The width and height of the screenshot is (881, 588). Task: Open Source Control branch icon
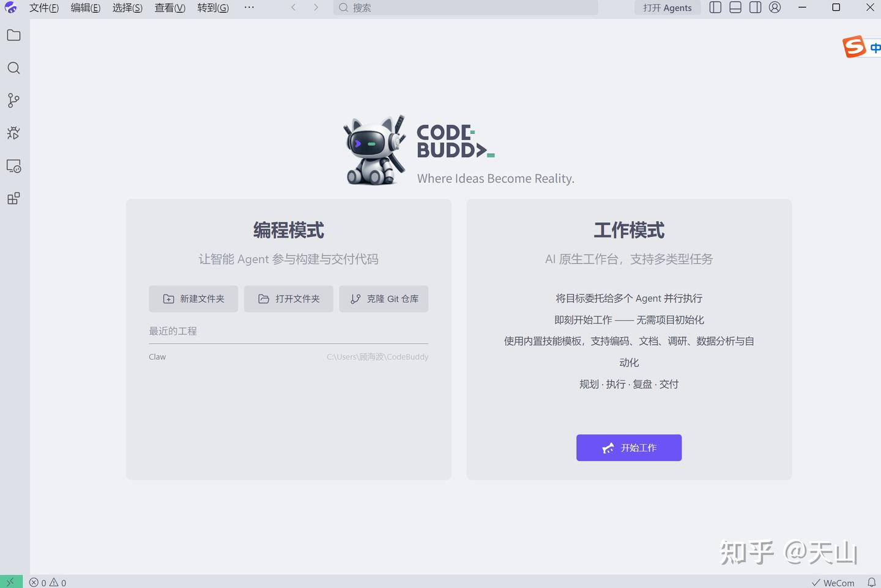click(13, 100)
